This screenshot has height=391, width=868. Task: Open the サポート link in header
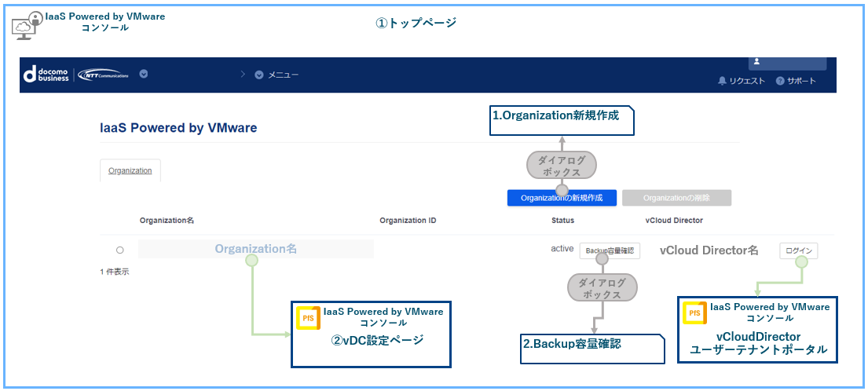(801, 81)
